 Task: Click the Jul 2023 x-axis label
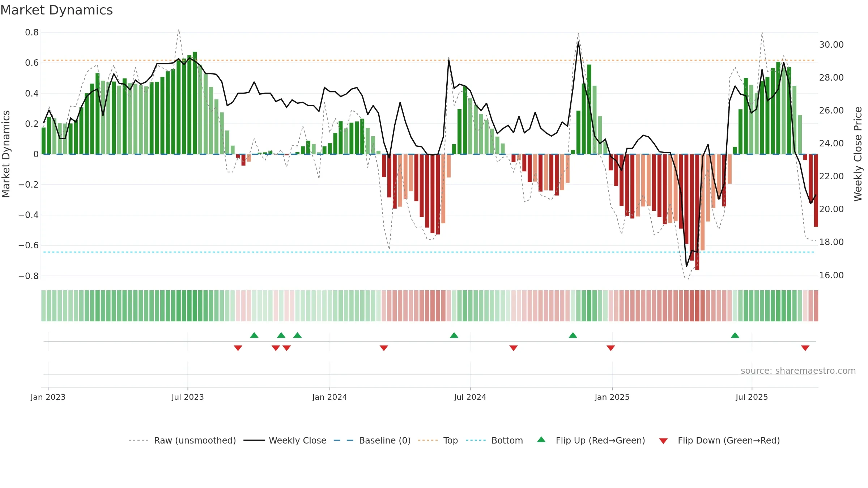pos(188,397)
